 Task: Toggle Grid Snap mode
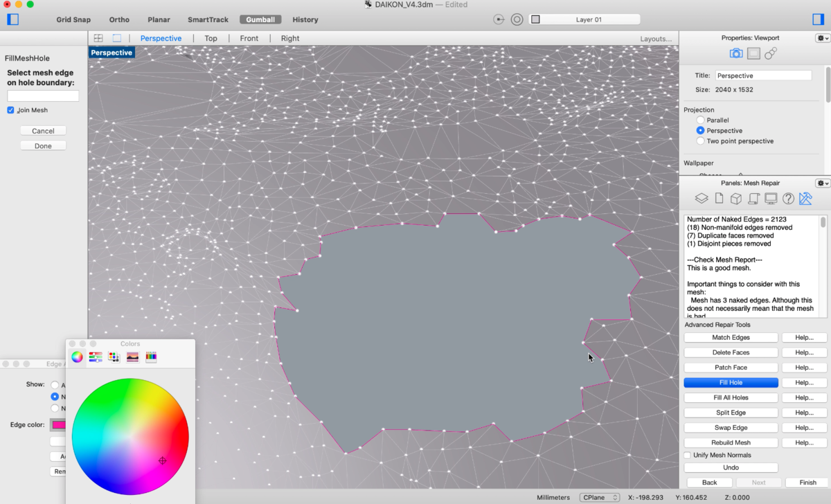73,19
